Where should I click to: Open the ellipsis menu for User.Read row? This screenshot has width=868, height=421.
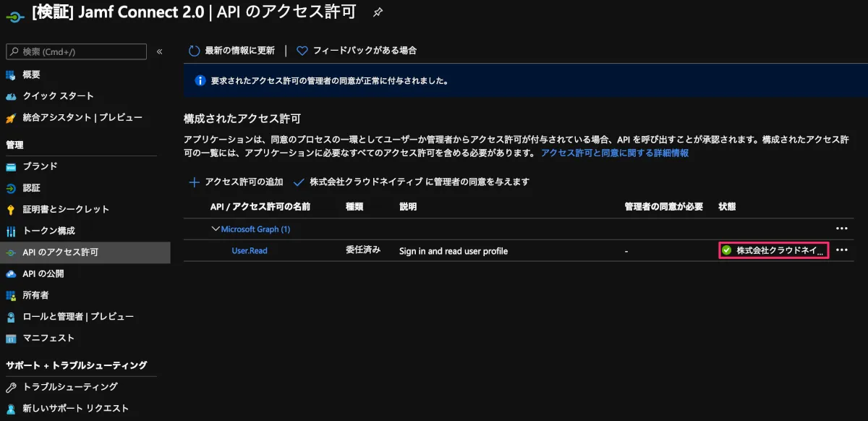(841, 250)
